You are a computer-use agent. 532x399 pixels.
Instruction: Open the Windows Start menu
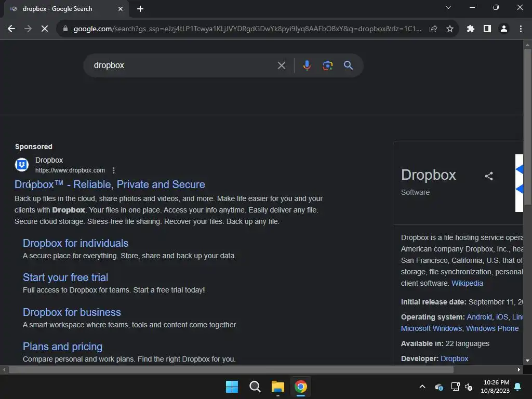click(x=232, y=387)
